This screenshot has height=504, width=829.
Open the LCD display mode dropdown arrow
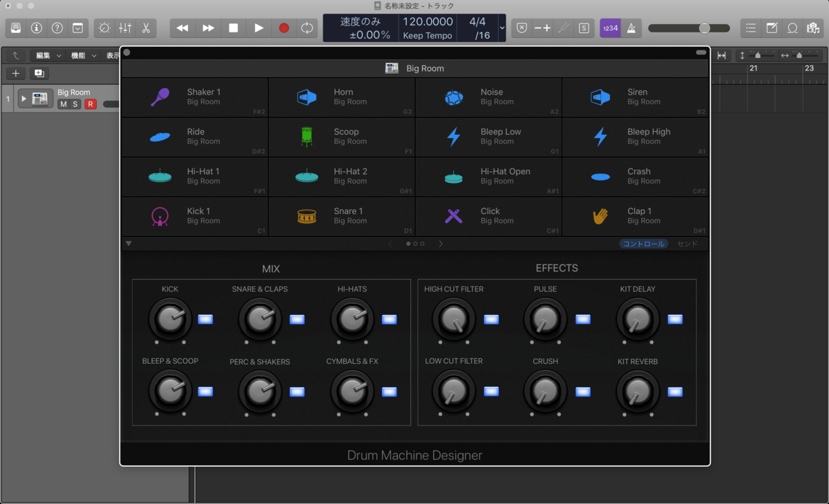click(502, 28)
